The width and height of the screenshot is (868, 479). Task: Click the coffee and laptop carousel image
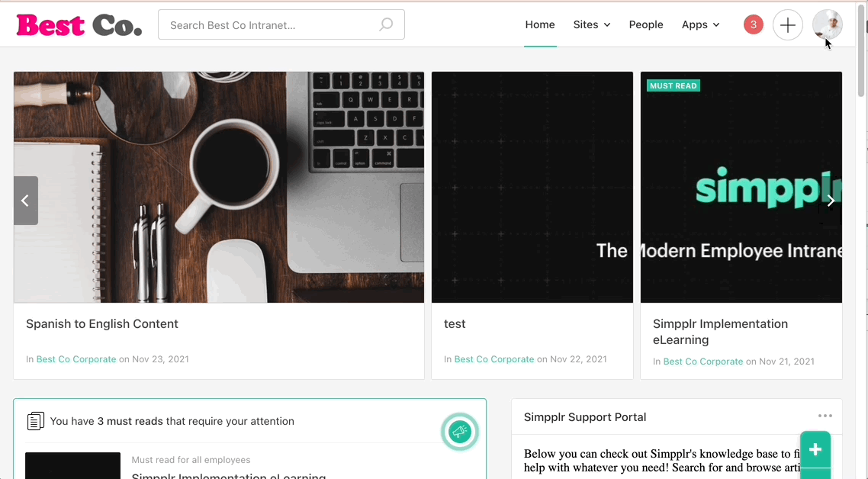click(219, 187)
